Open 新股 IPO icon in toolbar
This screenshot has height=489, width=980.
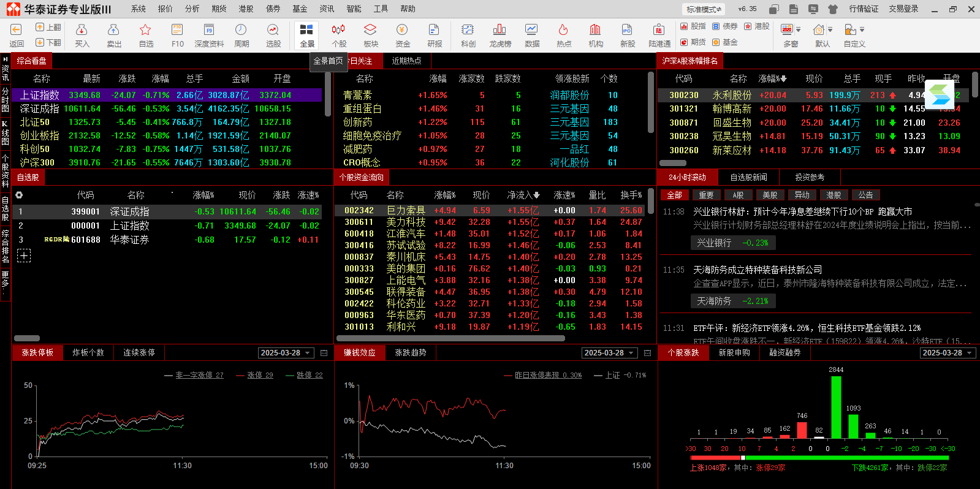pyautogui.click(x=627, y=31)
